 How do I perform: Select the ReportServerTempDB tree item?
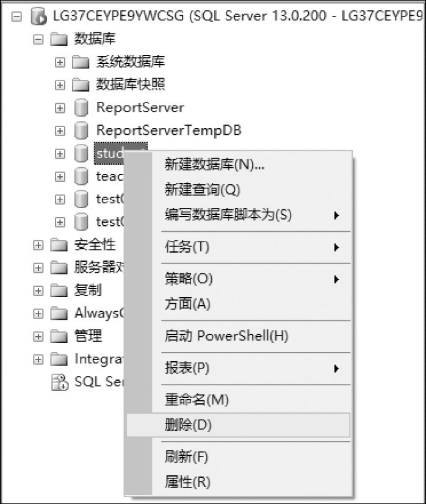169,131
